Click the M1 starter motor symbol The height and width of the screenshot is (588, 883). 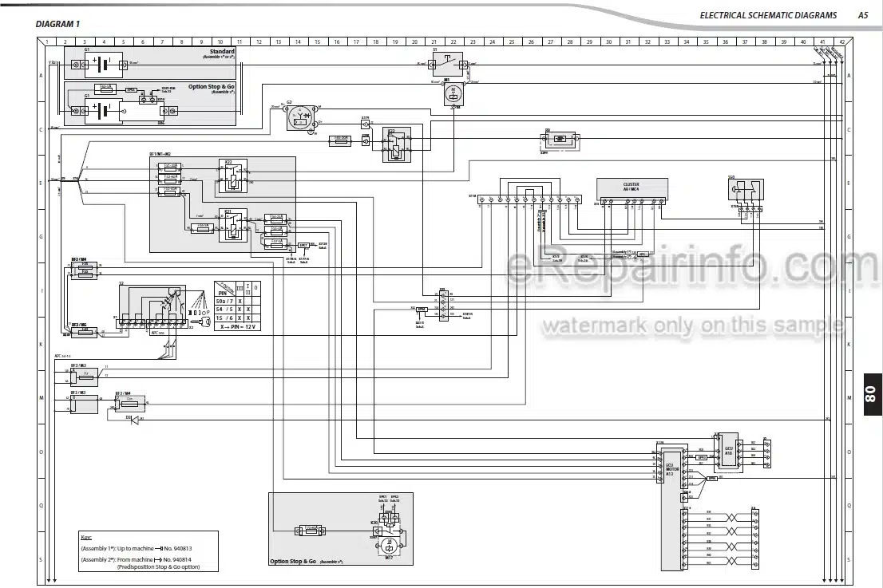(453, 94)
